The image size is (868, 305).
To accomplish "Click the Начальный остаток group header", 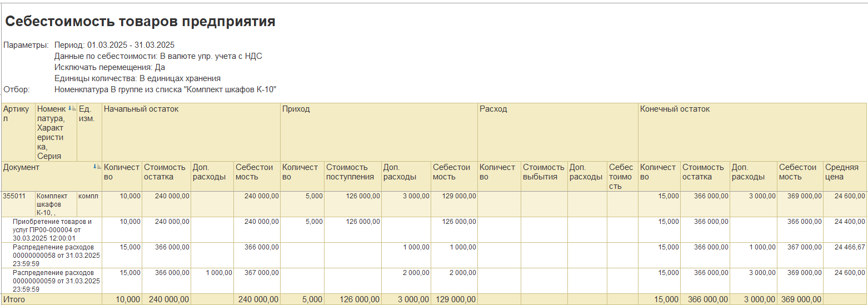I will [x=141, y=109].
